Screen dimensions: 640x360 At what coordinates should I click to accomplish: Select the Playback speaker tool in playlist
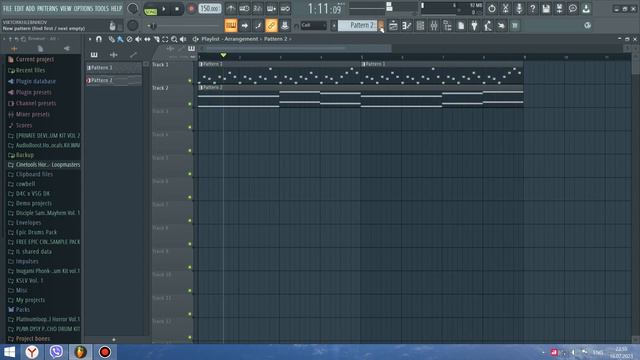click(183, 39)
